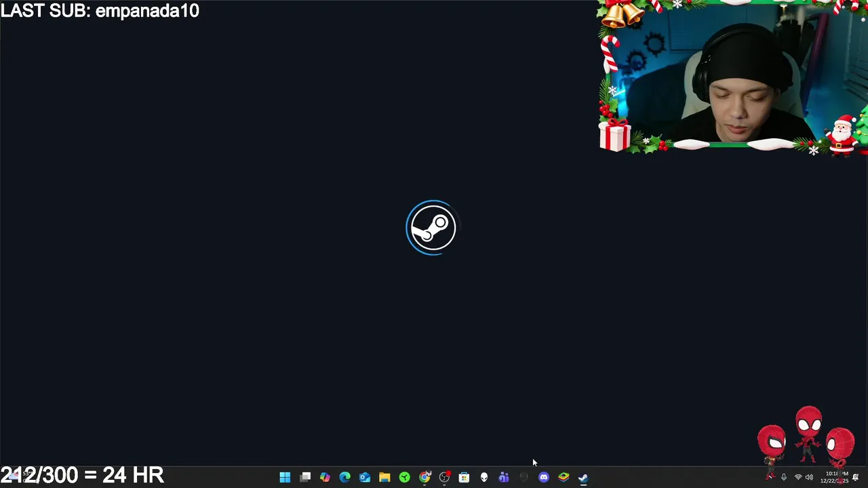Switch to Steam in the taskbar
The width and height of the screenshot is (868, 488).
tap(583, 477)
